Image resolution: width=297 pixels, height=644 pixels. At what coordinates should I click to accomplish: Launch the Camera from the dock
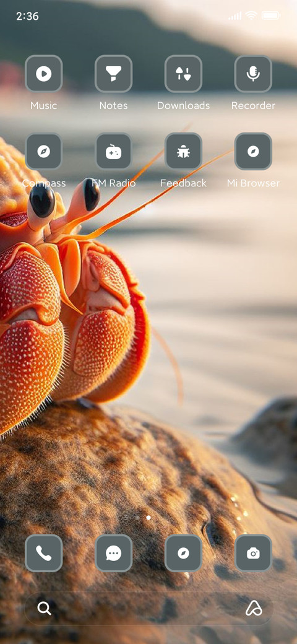tap(253, 553)
